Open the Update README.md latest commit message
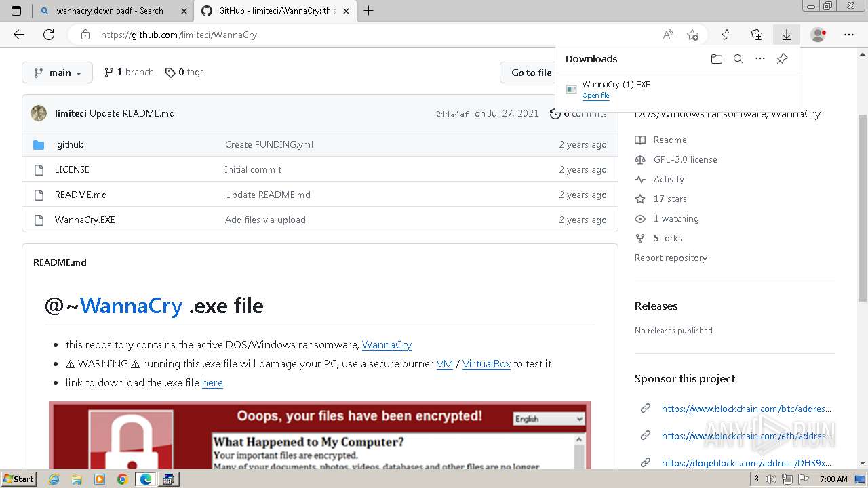Viewport: 868px width, 488px height. pyautogui.click(x=132, y=113)
